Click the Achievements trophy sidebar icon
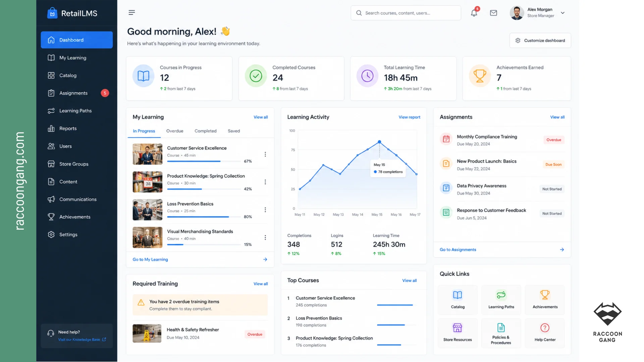The width and height of the screenshot is (644, 362). [51, 217]
